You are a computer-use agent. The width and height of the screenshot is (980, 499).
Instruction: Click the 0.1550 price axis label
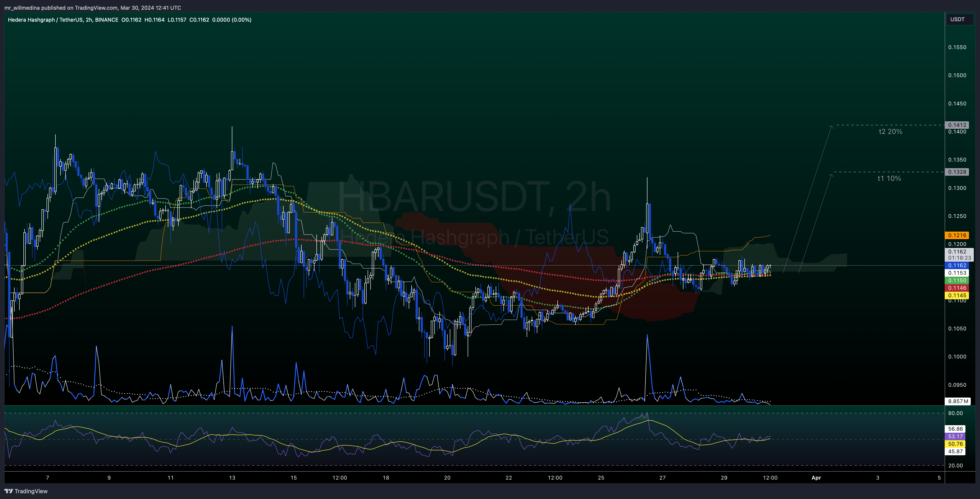pos(957,47)
